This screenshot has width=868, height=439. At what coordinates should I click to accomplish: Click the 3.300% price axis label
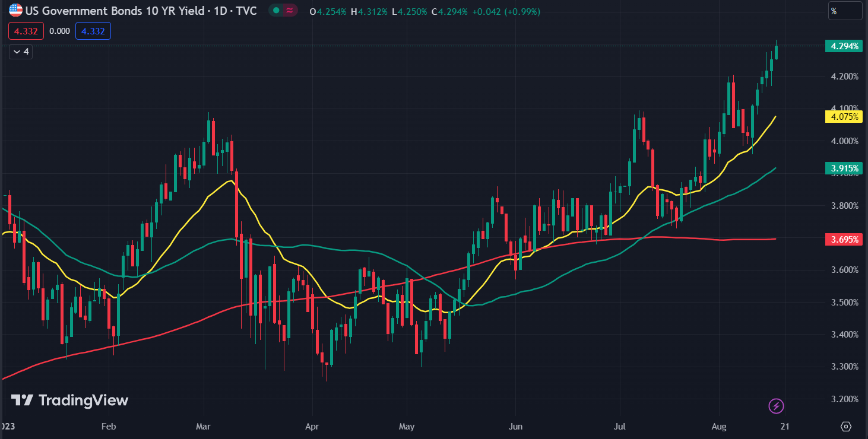(844, 366)
